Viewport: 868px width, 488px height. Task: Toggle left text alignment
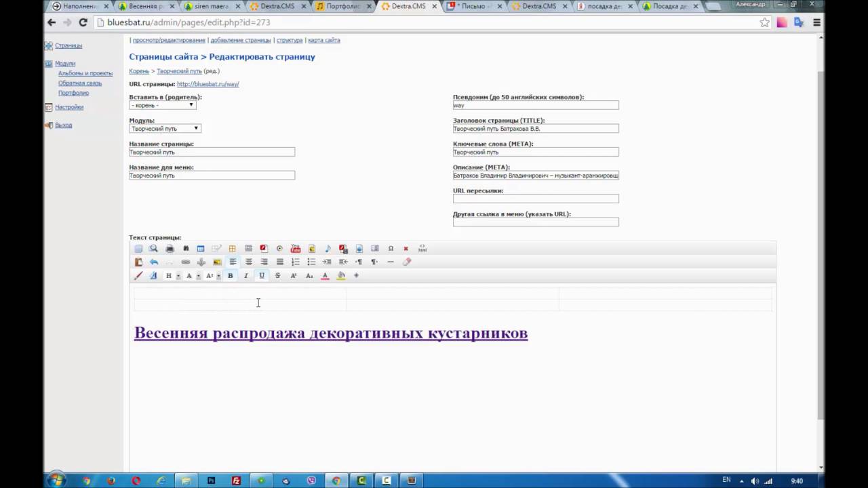[233, 262]
